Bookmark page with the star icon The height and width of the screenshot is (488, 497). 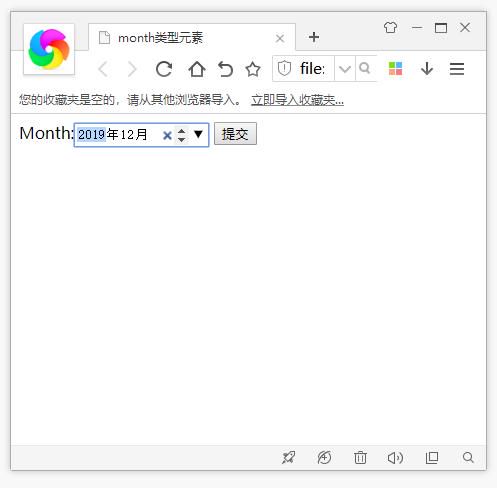(253, 69)
